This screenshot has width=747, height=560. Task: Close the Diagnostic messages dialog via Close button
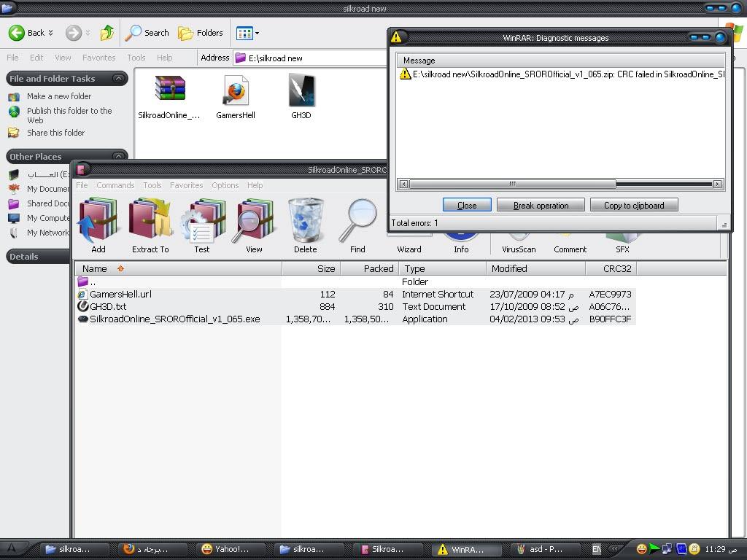tap(467, 205)
